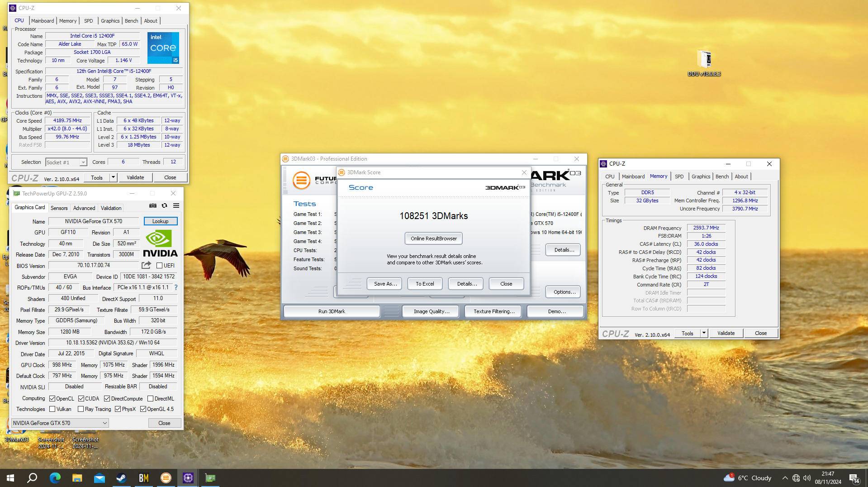Switch to Mainboard tab in left CPU-Z
The width and height of the screenshot is (868, 487).
(x=43, y=21)
